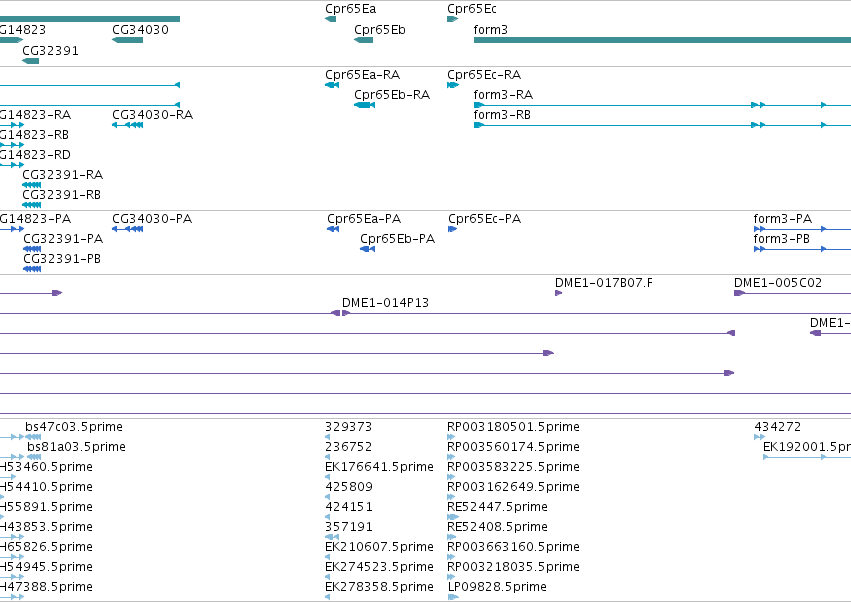Select the CG32391-RB transcript label
851x602 pixels.
(61, 195)
